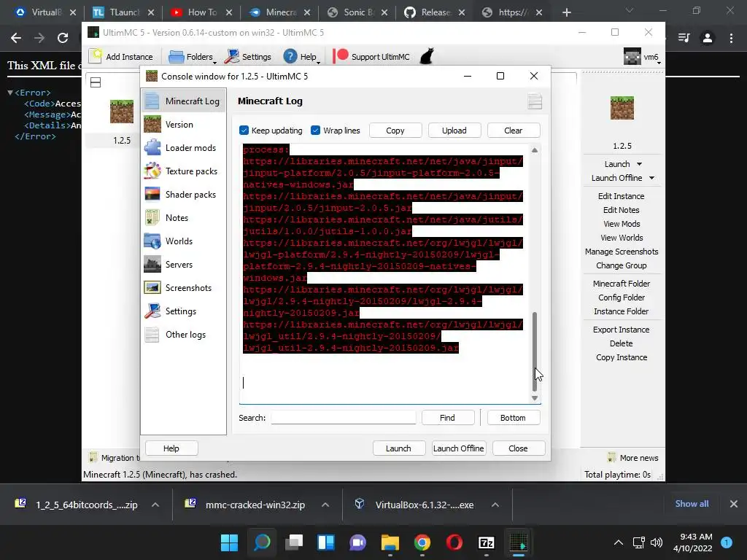The height and width of the screenshot is (560, 747).
Task: Toggle the Keep updating checkbox
Action: pyautogui.click(x=244, y=131)
